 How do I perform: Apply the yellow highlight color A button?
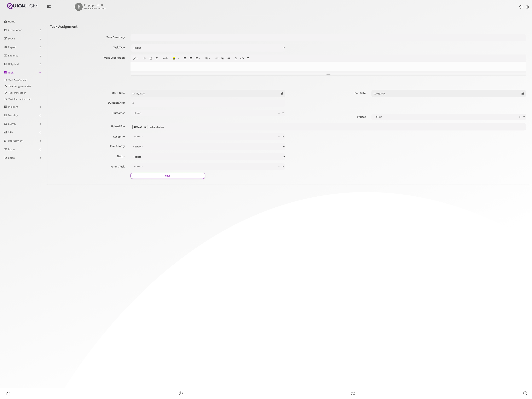click(x=174, y=58)
